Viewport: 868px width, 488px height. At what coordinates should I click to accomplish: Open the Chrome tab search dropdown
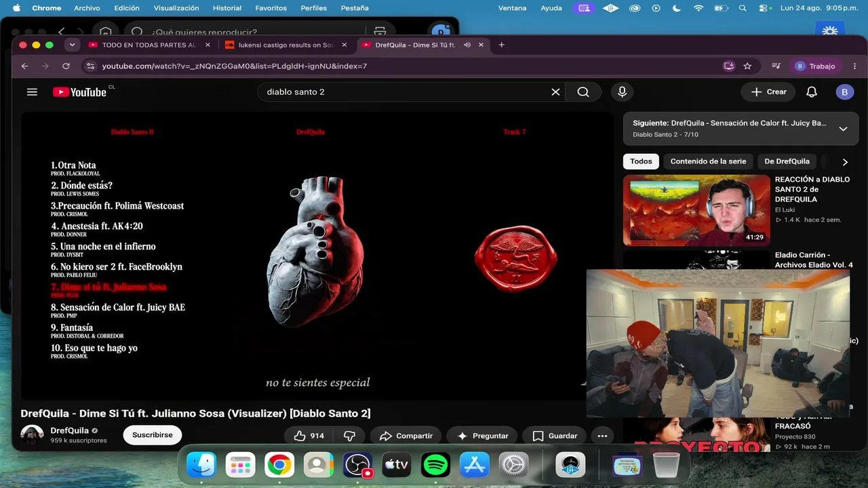[x=72, y=45]
